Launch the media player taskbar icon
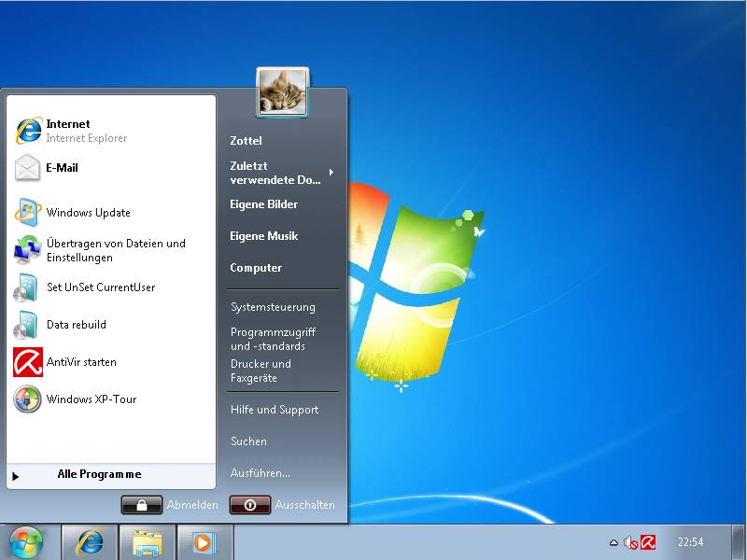Image resolution: width=747 pixels, height=560 pixels. (204, 543)
